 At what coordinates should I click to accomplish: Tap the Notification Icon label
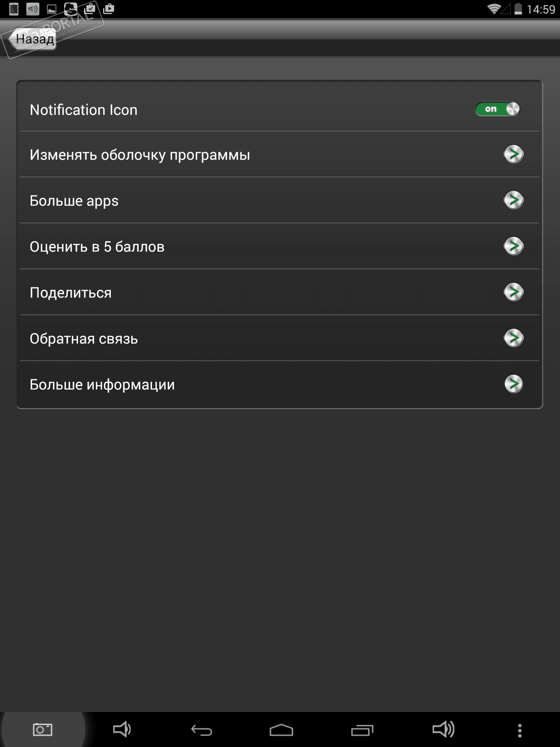pos(83,110)
